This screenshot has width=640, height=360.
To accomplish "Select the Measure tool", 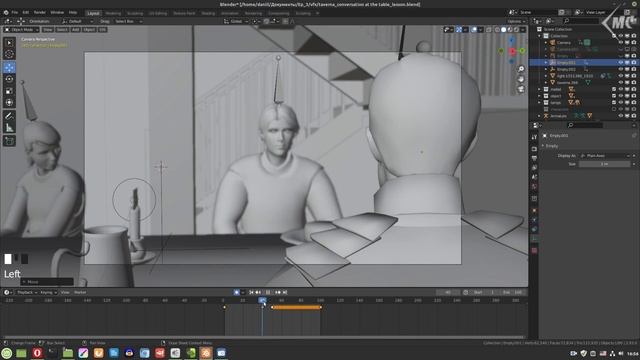I will tap(9, 128).
